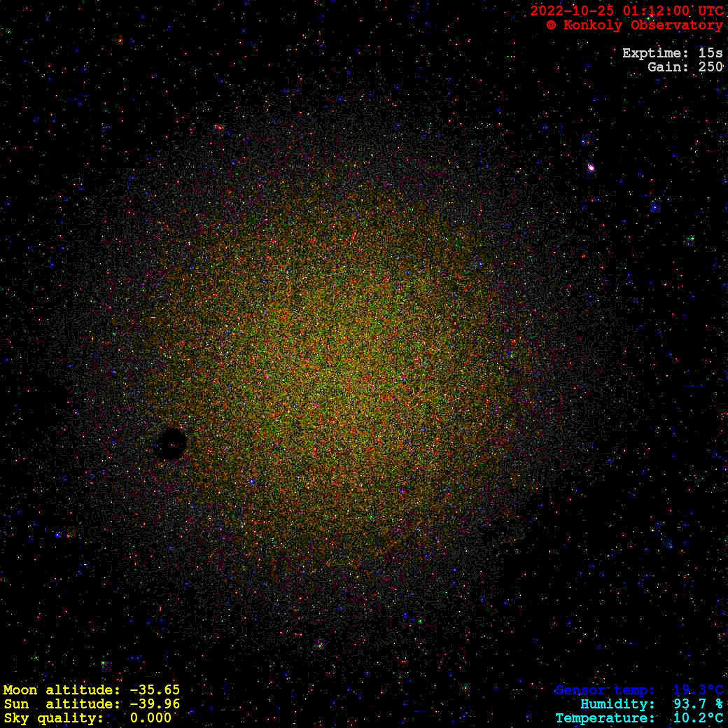
Task: Click the bright white-pink object at upper right
Action: (x=591, y=167)
